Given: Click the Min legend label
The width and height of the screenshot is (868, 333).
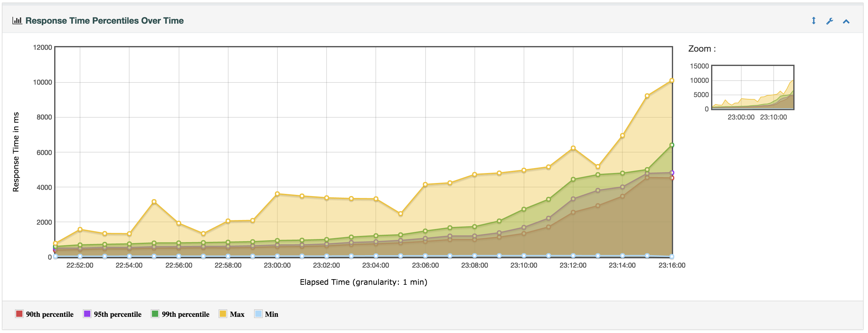Looking at the screenshot, I should pos(271,314).
